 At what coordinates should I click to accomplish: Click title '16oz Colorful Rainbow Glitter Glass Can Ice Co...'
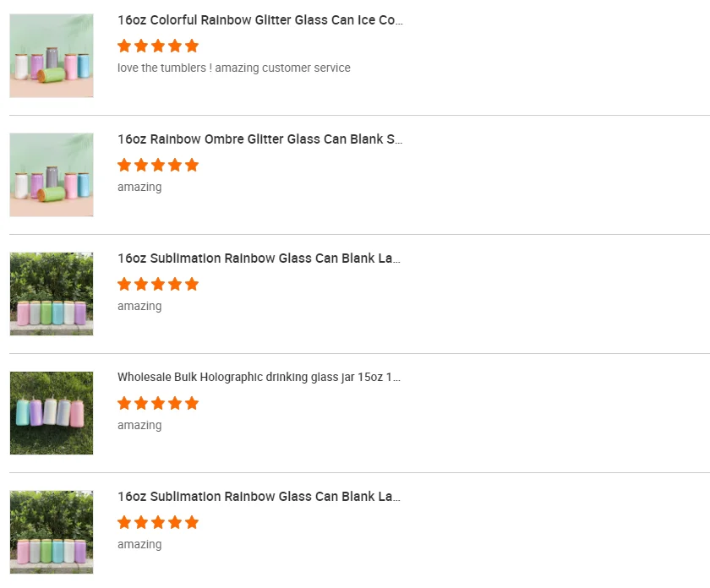click(x=260, y=20)
